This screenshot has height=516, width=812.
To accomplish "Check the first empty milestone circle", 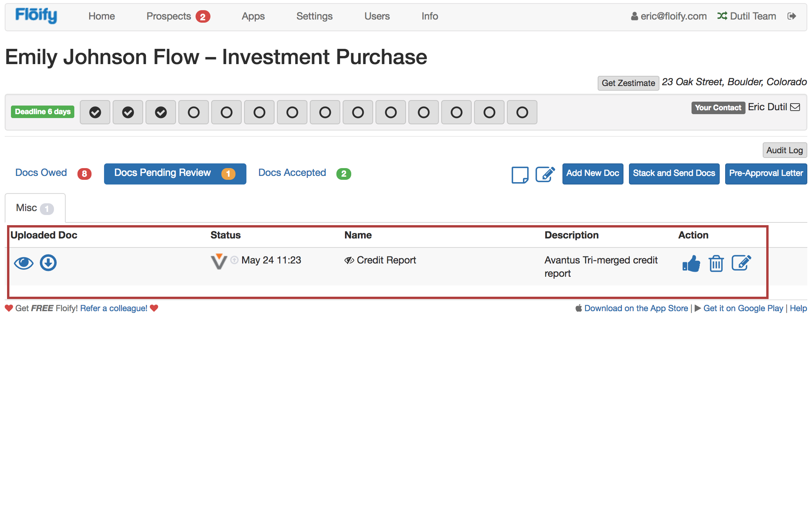I will point(194,113).
